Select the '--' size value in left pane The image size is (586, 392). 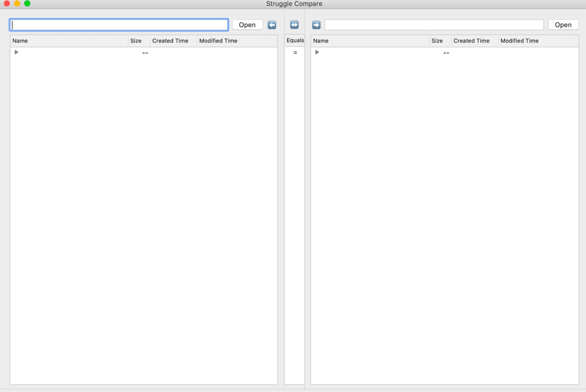(145, 53)
